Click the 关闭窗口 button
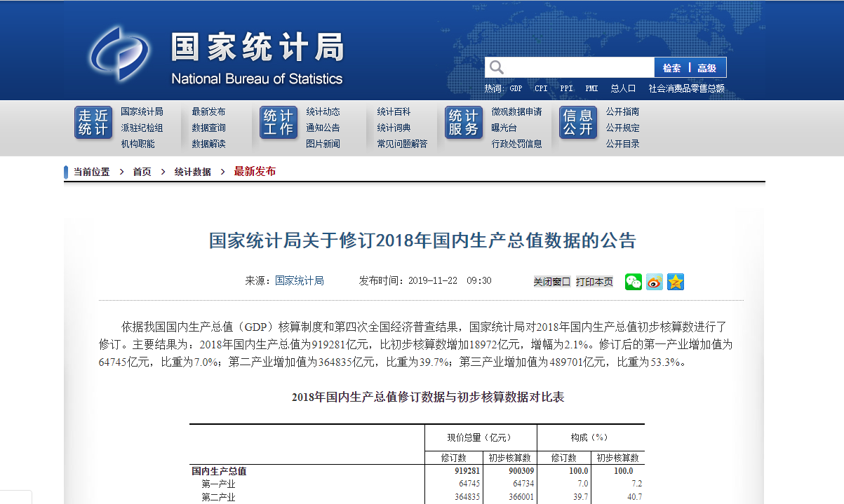 pyautogui.click(x=552, y=282)
